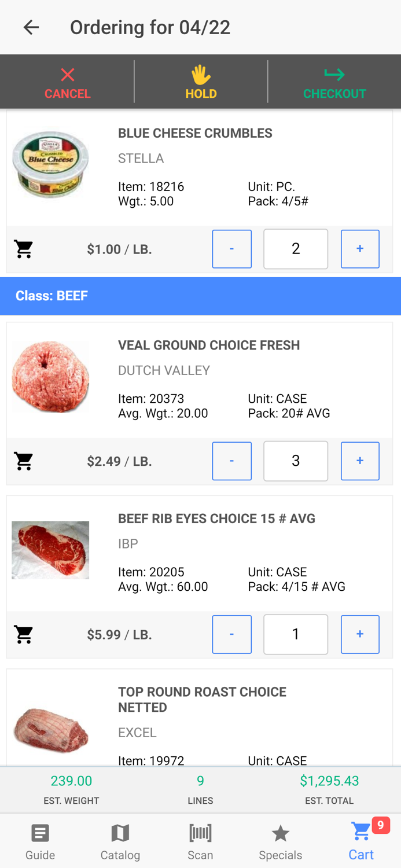
Task: Tap the back arrow in the header
Action: pyautogui.click(x=31, y=27)
